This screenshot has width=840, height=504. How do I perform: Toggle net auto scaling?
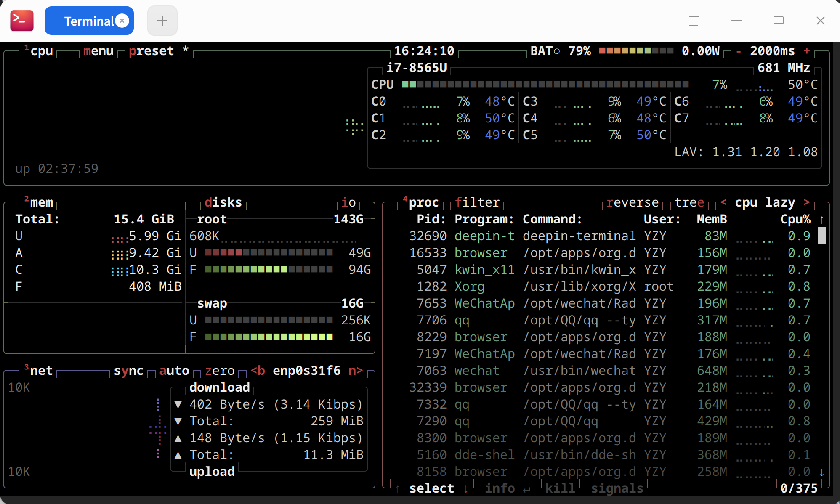pos(174,371)
